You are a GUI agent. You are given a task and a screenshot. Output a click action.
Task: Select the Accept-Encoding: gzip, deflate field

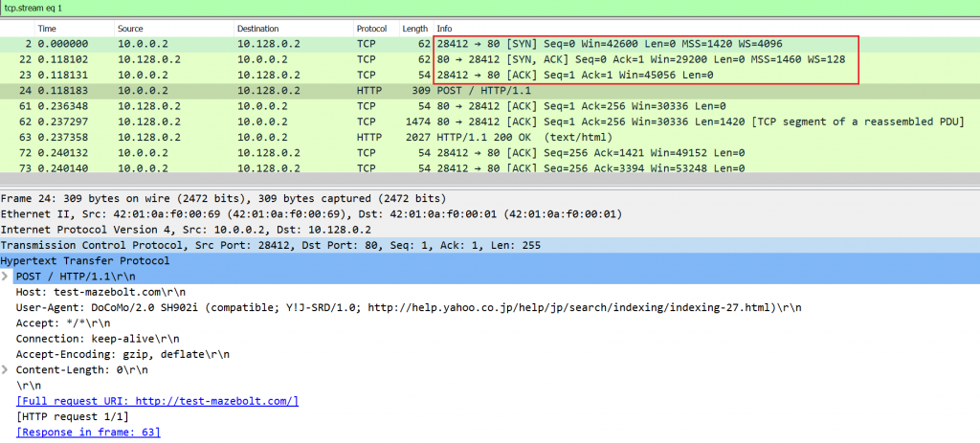[x=122, y=354]
